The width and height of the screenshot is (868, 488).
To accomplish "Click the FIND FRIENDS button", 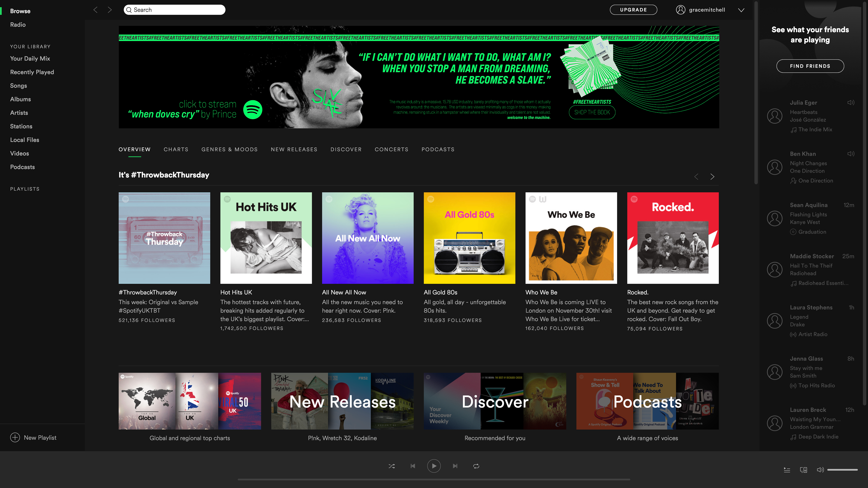I will 810,66.
